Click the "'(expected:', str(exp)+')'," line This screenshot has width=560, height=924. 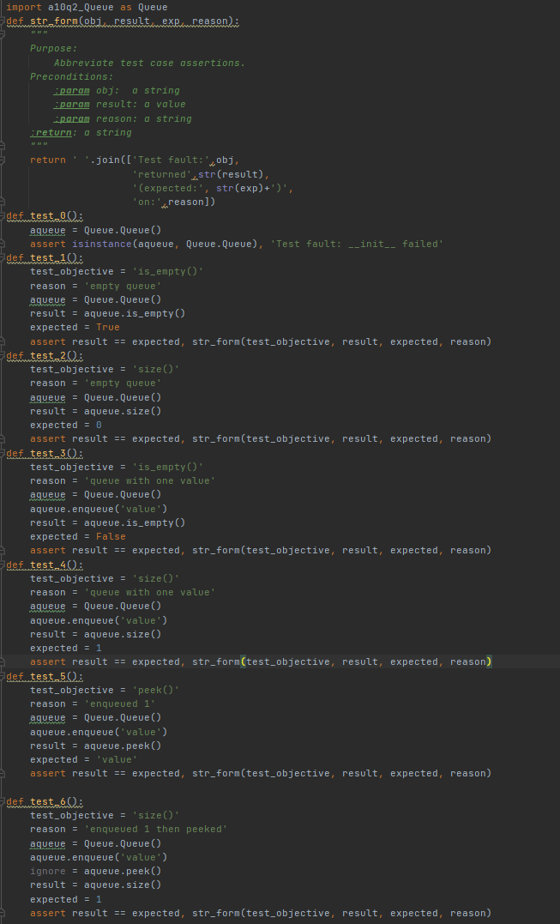tap(213, 189)
